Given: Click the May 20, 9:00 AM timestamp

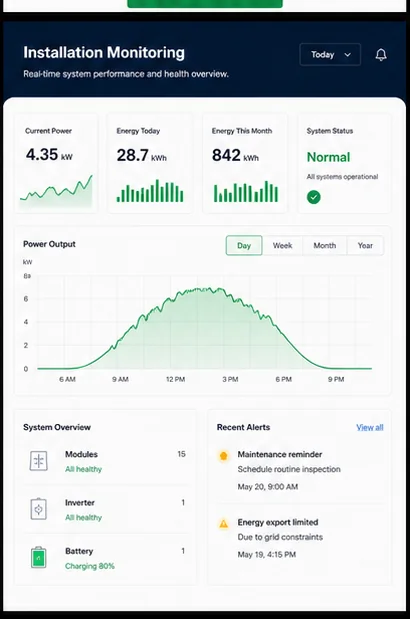Looking at the screenshot, I should click(268, 487).
